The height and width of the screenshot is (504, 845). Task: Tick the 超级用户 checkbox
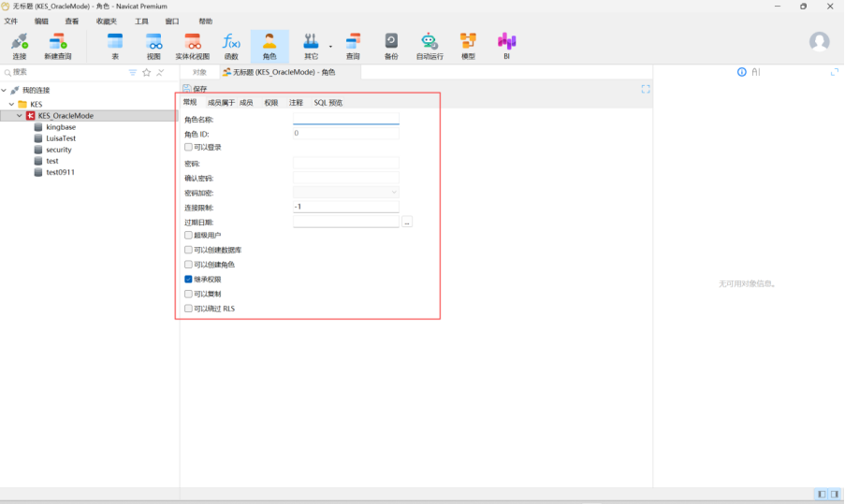189,236
